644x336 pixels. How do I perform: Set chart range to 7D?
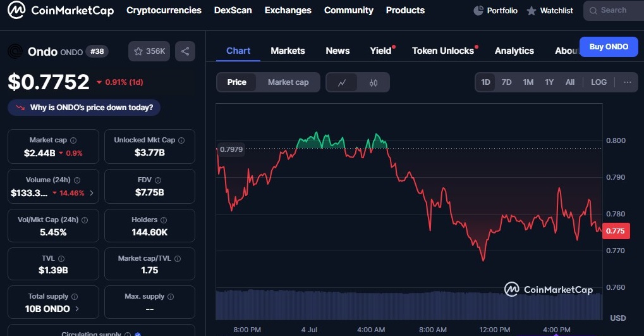click(506, 82)
